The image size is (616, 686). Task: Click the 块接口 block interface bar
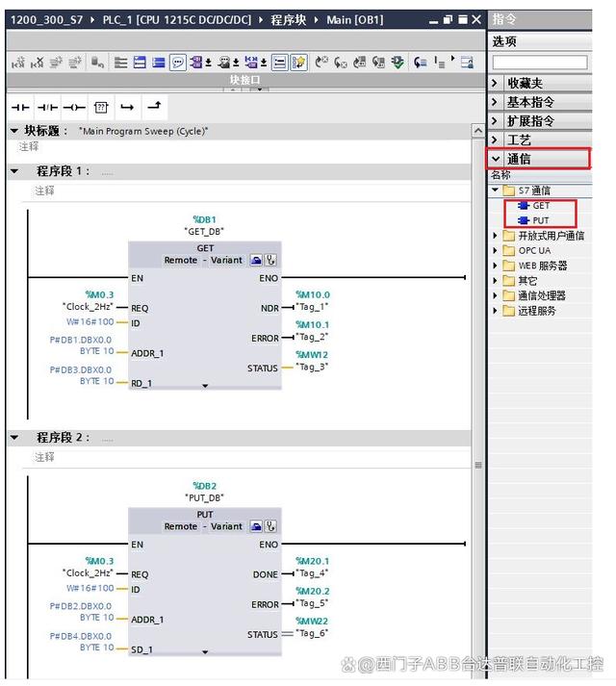coord(245,80)
